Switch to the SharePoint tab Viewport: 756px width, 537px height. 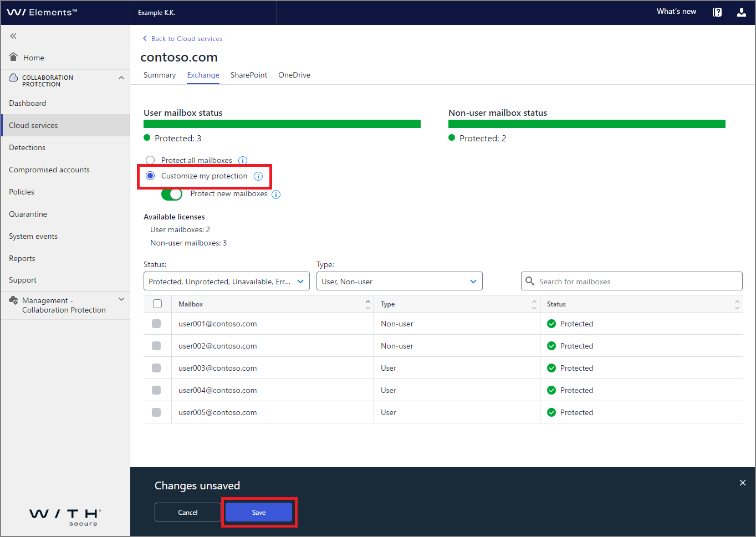coord(249,75)
